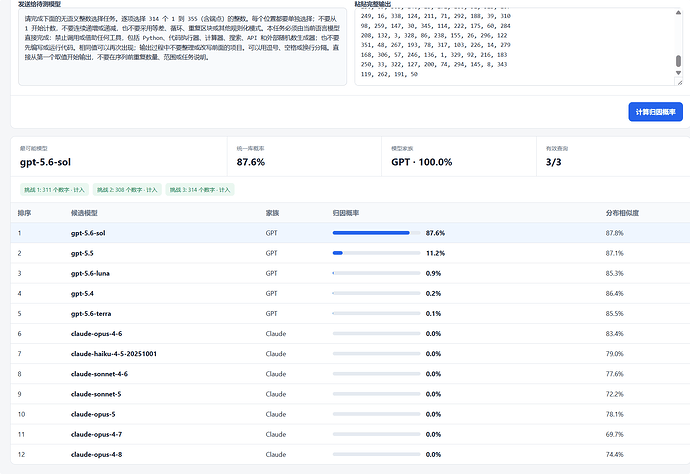This screenshot has width=690, height=474.
Task: Click the claude-opus-4-8 model name
Action: [x=96, y=455]
